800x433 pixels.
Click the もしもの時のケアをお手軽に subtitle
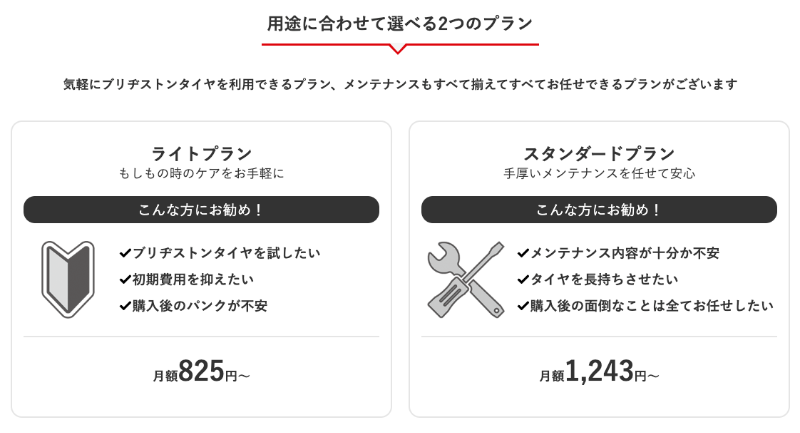tap(201, 173)
